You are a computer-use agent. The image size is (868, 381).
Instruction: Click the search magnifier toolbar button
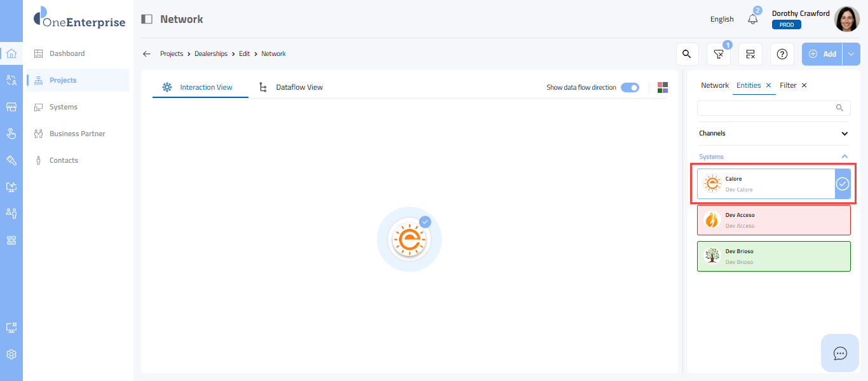click(686, 54)
